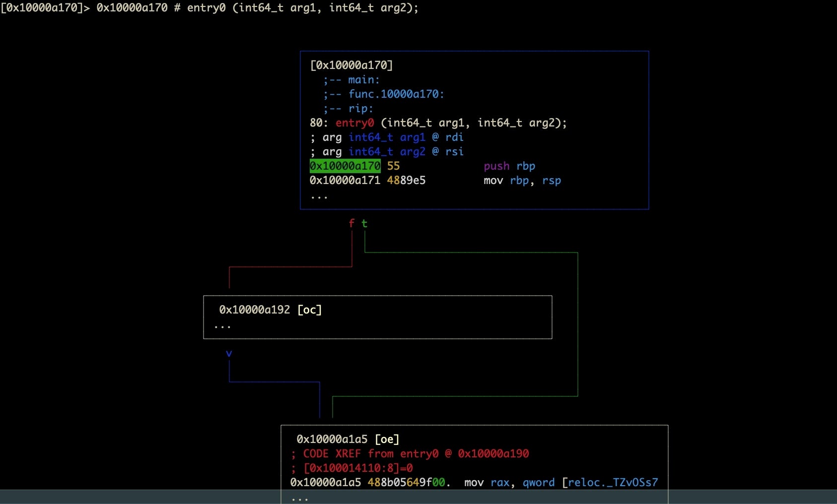Expand the ellipsis in node 0x10000a192
Viewport: 837px width, 504px height.
[x=222, y=326]
